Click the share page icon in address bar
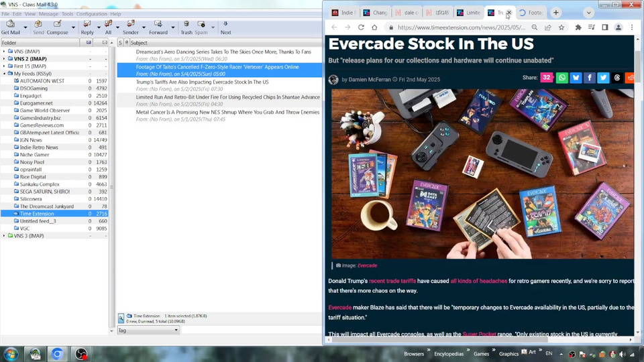644x362 pixels. (548, 27)
